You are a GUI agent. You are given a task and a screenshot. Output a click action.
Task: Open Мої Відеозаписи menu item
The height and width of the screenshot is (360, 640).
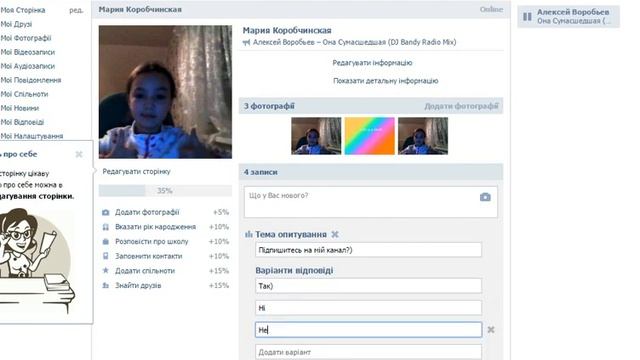(27, 52)
